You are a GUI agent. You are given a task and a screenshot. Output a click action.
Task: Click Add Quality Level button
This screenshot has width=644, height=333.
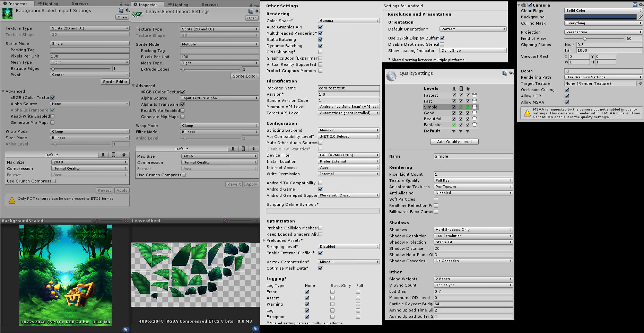pyautogui.click(x=454, y=142)
